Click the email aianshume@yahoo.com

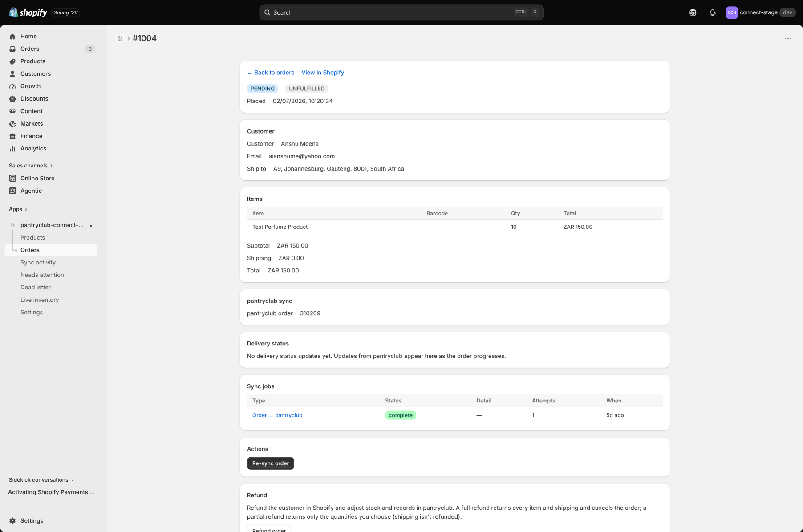302,156
